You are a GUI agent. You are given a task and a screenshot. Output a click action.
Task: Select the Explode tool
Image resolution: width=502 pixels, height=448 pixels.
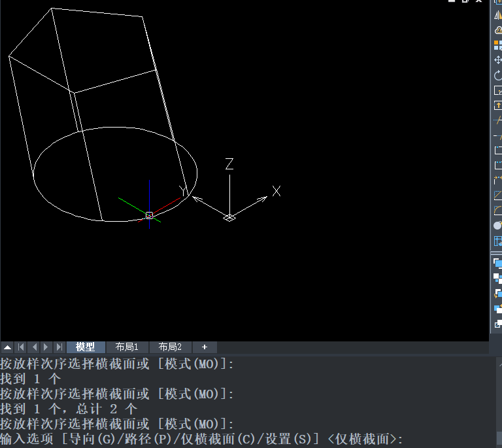[x=498, y=226]
